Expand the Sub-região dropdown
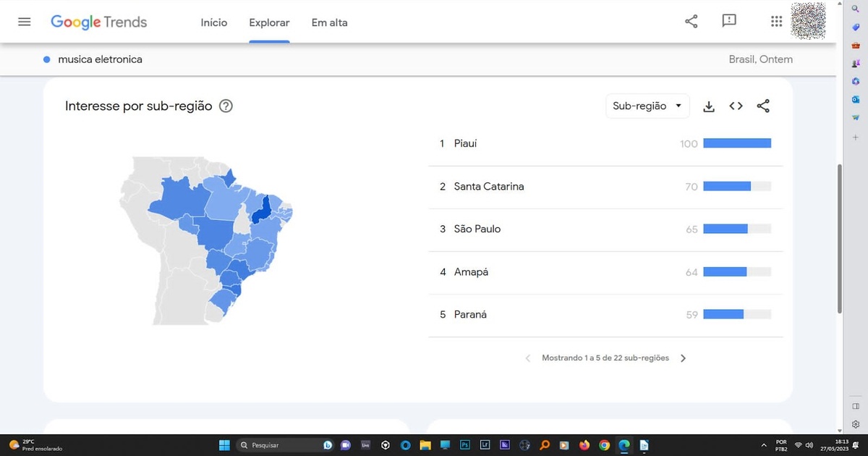The image size is (868, 456). [x=647, y=106]
